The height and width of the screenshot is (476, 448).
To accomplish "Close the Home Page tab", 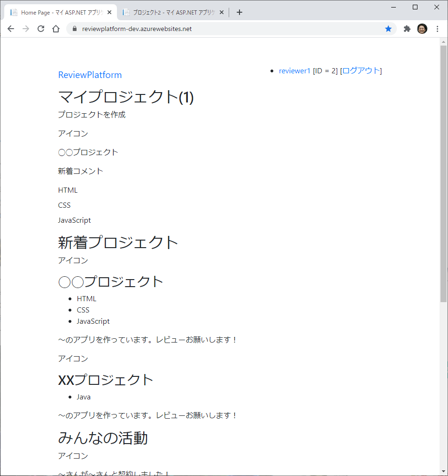I will coord(109,12).
